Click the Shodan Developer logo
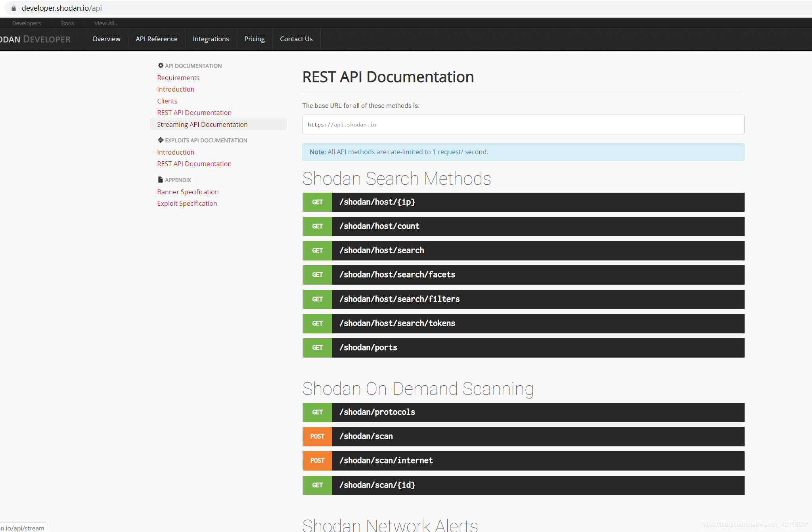Screen dimensions: 812x532 point(35,39)
